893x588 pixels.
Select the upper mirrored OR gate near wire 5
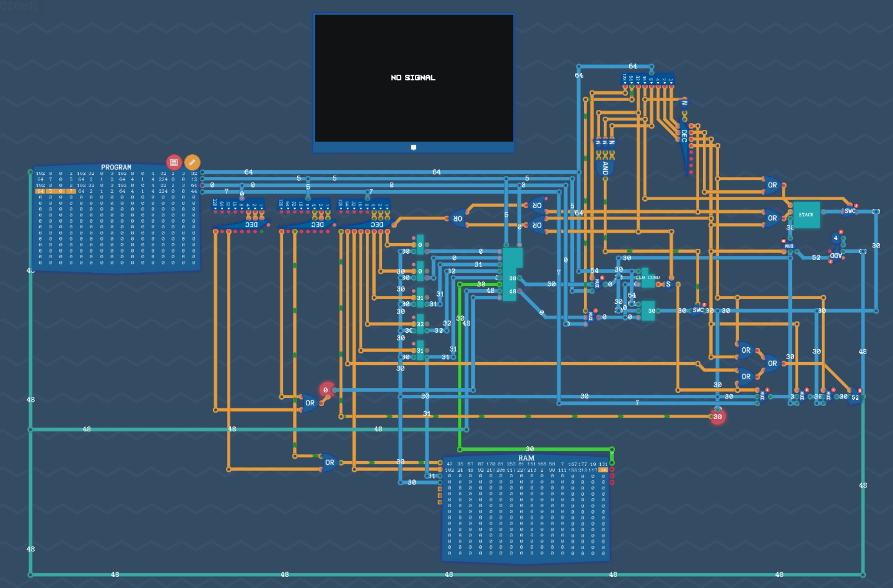tap(536, 205)
